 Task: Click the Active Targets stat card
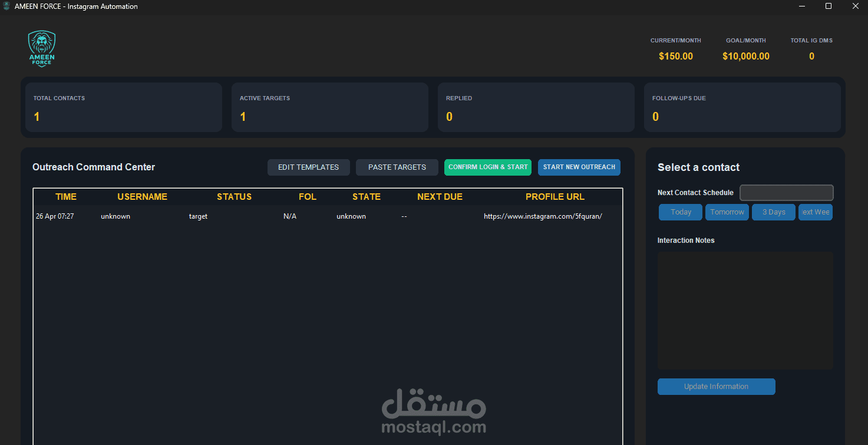[330, 107]
